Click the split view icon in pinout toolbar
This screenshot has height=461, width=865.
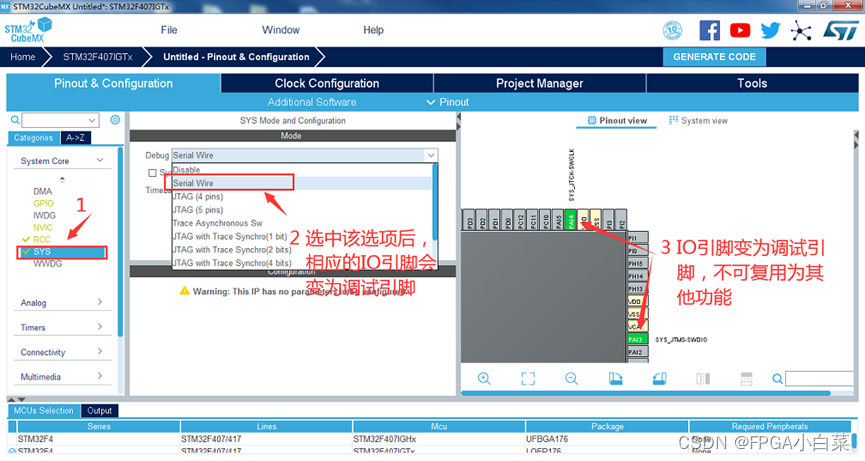click(x=703, y=378)
